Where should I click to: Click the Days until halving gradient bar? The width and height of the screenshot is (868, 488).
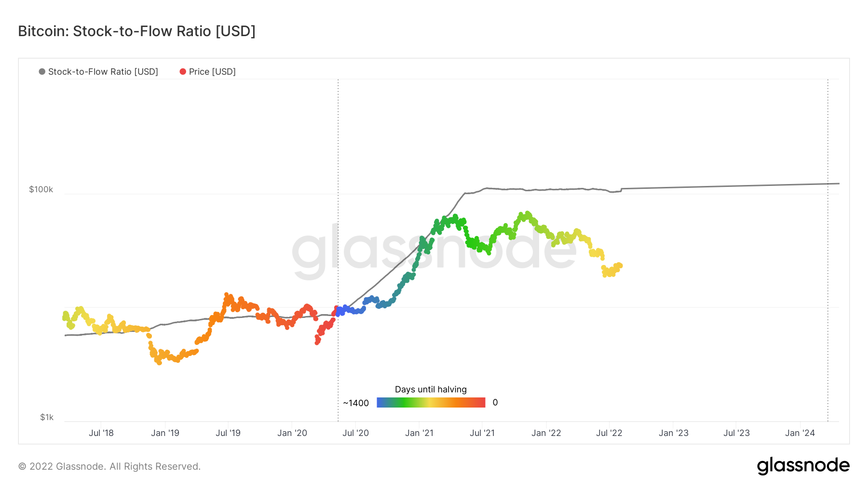click(431, 403)
